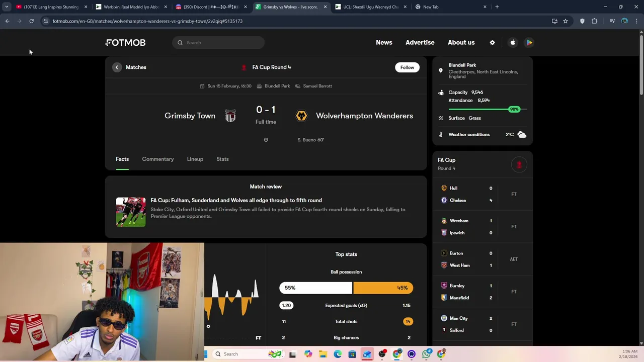The height and width of the screenshot is (362, 644).
Task: Switch to the Discord browser tab
Action: coord(211,7)
